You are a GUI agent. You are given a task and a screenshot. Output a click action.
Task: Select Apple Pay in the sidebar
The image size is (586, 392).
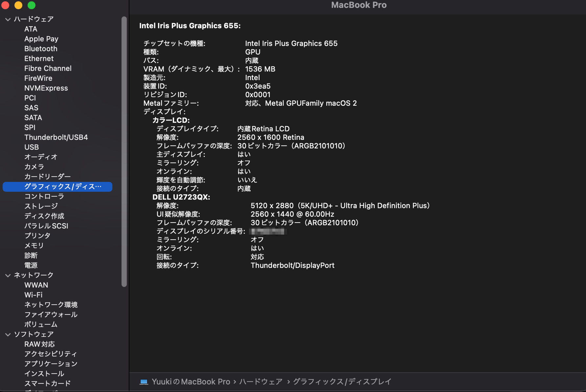point(41,39)
